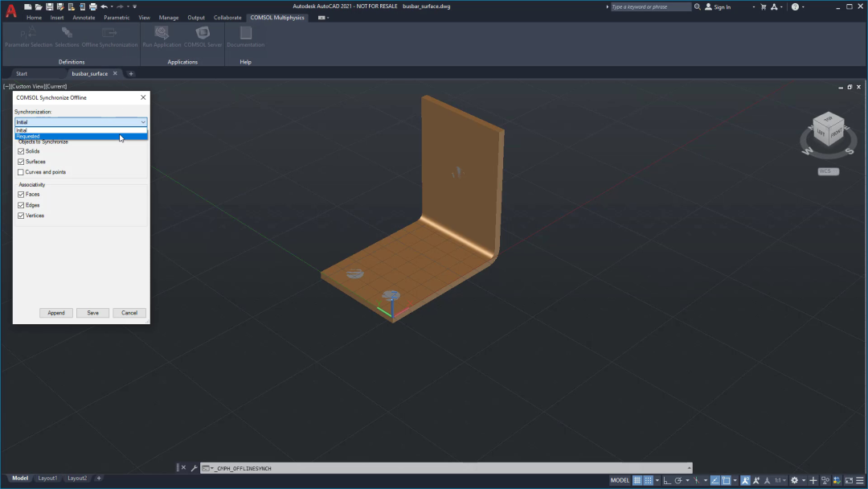
Task: Enable Curves and points synchronization
Action: tap(20, 171)
